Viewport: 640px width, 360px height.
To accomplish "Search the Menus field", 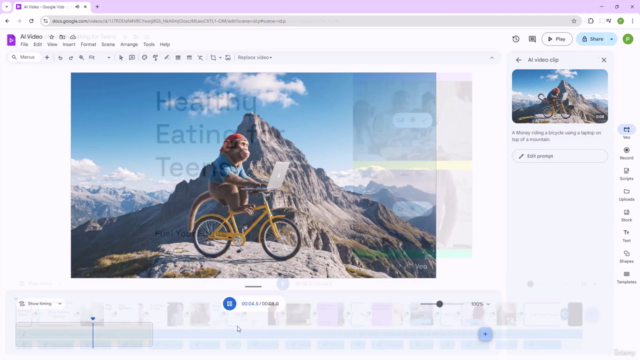I will point(24,58).
